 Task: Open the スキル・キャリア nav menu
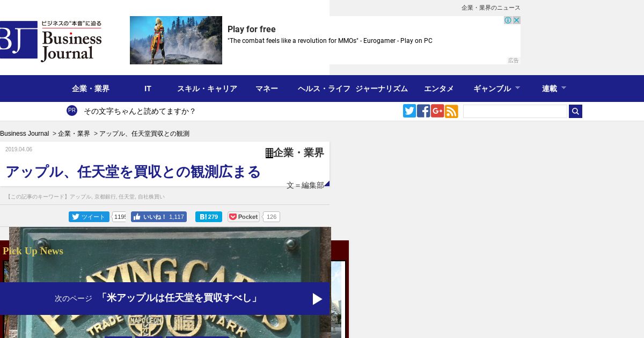pos(207,89)
